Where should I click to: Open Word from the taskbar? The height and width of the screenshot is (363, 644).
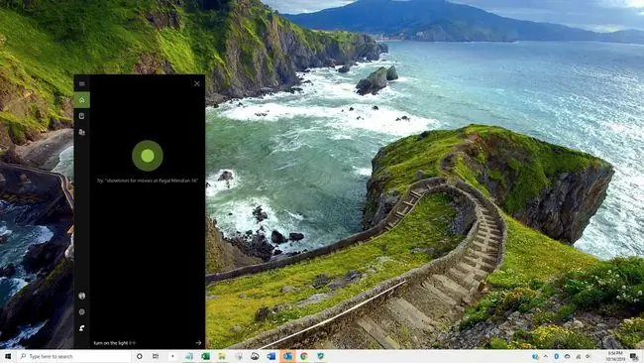pos(271,356)
